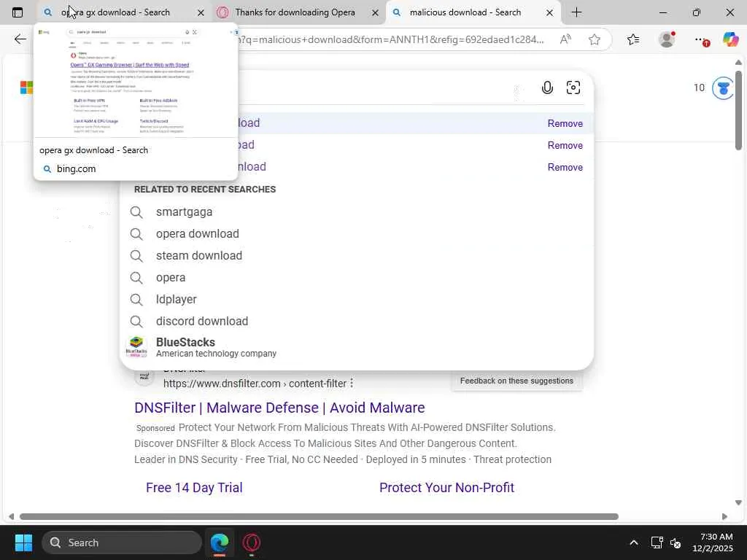This screenshot has width=747, height=560.
Task: Open the browser profile avatar
Action: 667,39
